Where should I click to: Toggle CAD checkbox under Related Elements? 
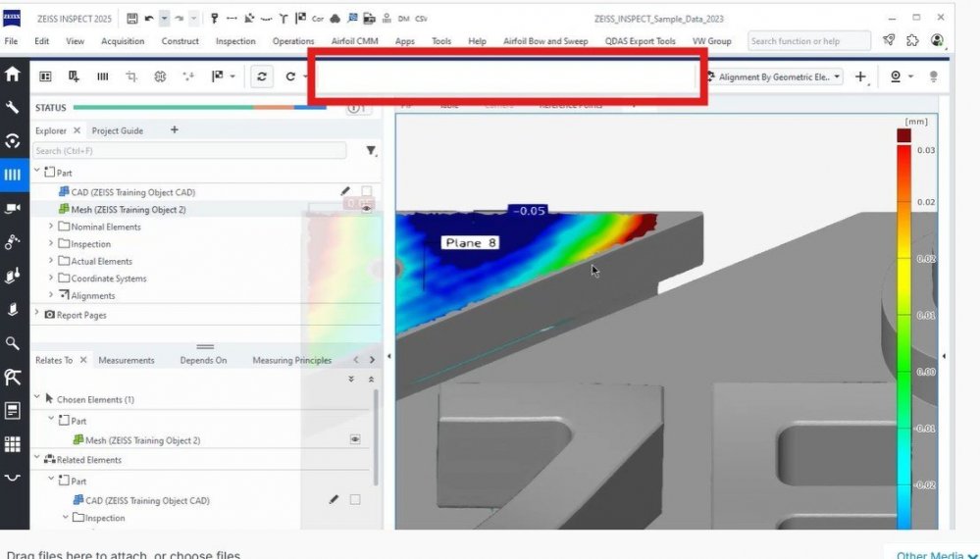(x=355, y=499)
